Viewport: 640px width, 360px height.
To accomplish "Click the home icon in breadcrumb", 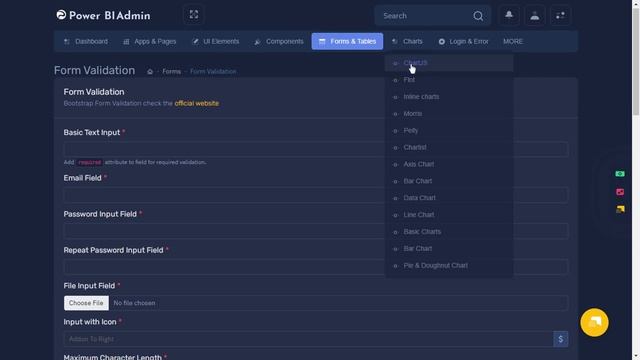I will coord(150,71).
